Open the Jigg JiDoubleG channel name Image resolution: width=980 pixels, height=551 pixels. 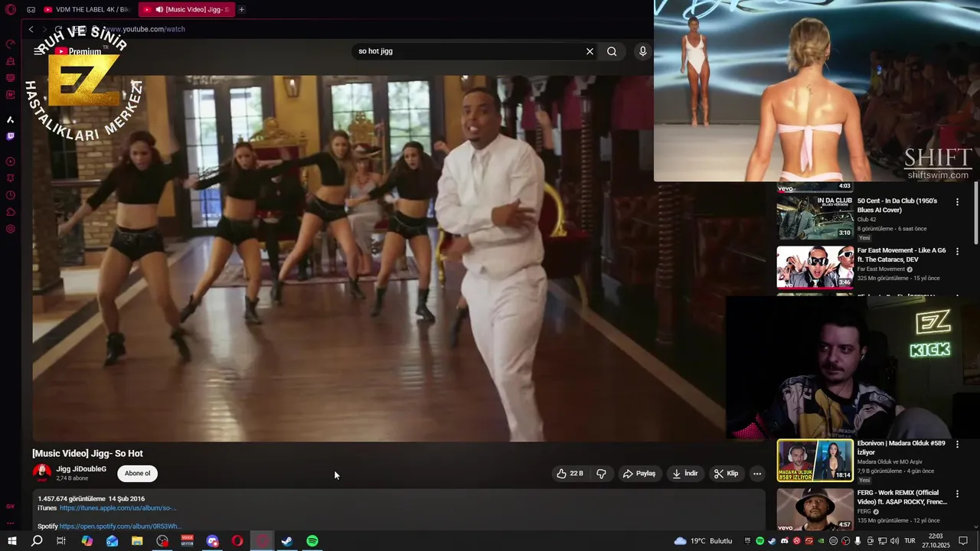pyautogui.click(x=81, y=469)
